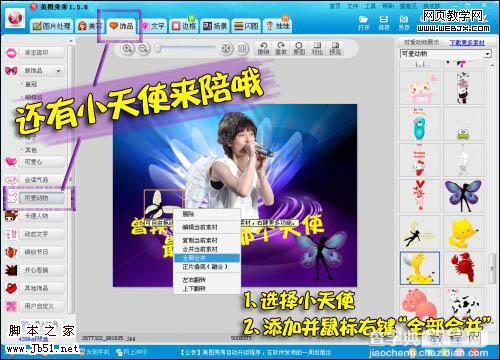Choose 合并当前素材 in context menu
The height and width of the screenshot is (360, 500).
point(207,249)
